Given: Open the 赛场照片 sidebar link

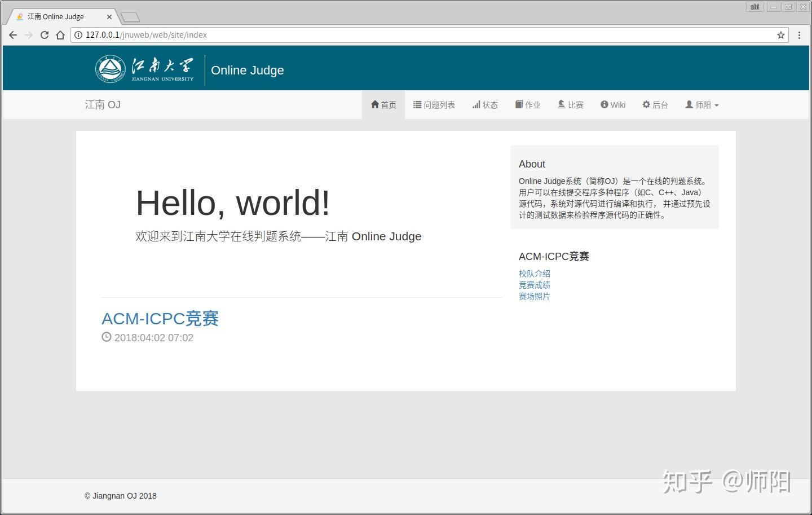Looking at the screenshot, I should tap(535, 296).
